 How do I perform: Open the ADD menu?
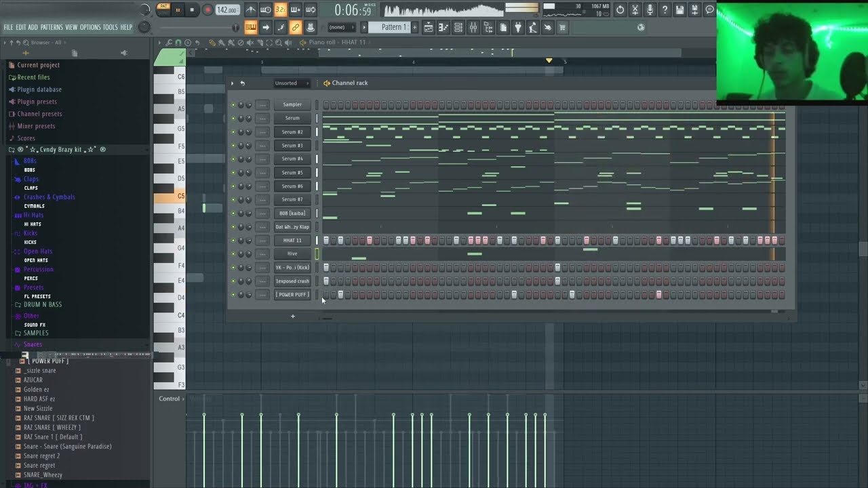(33, 27)
